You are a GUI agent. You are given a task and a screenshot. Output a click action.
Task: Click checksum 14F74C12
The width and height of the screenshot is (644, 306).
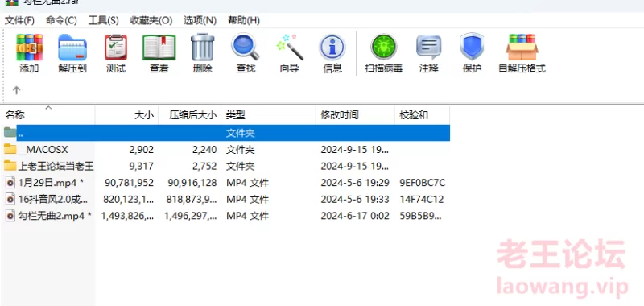tap(422, 200)
